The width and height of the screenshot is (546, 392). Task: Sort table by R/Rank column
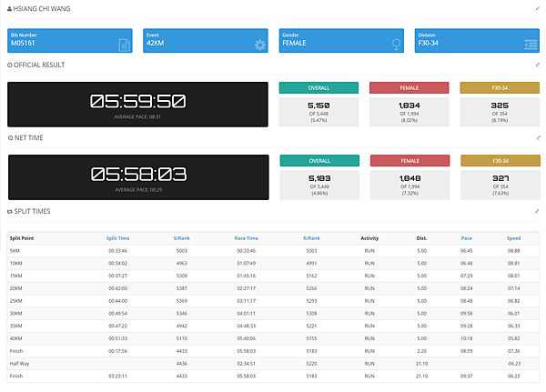311,238
